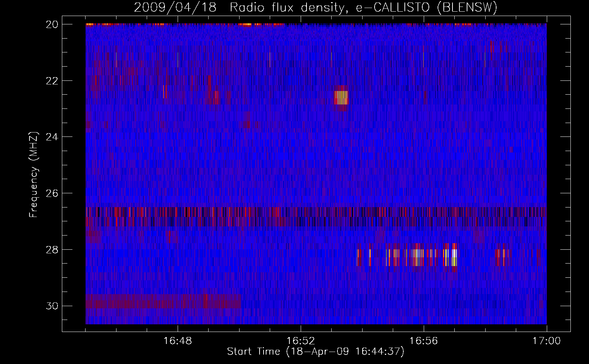Click the 16:56 time tick label
This screenshot has height=364, width=589.
pos(423,341)
